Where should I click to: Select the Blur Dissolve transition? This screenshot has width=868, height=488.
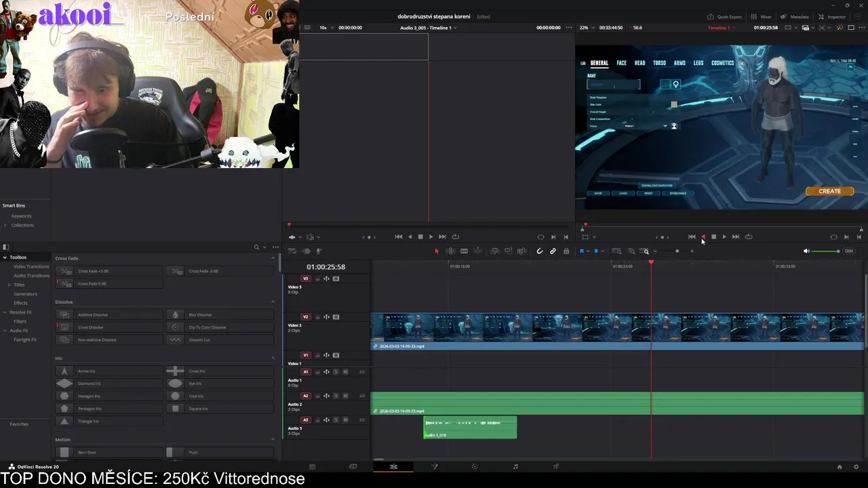pyautogui.click(x=220, y=314)
